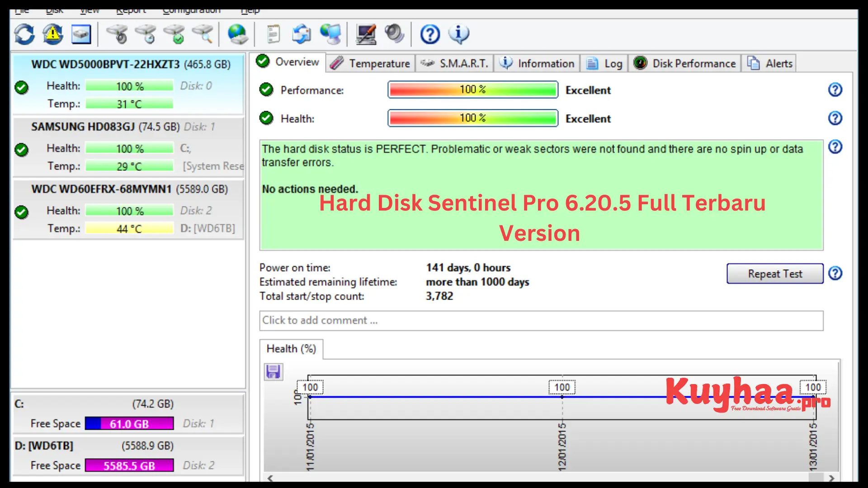The width and height of the screenshot is (868, 488).
Task: Switch to the Disk Performance tab
Action: point(684,64)
